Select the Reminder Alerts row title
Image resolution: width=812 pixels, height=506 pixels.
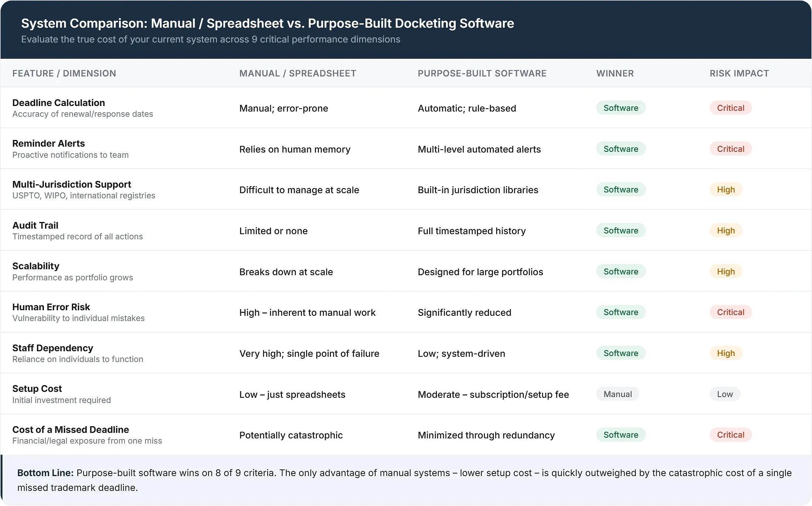49,143
